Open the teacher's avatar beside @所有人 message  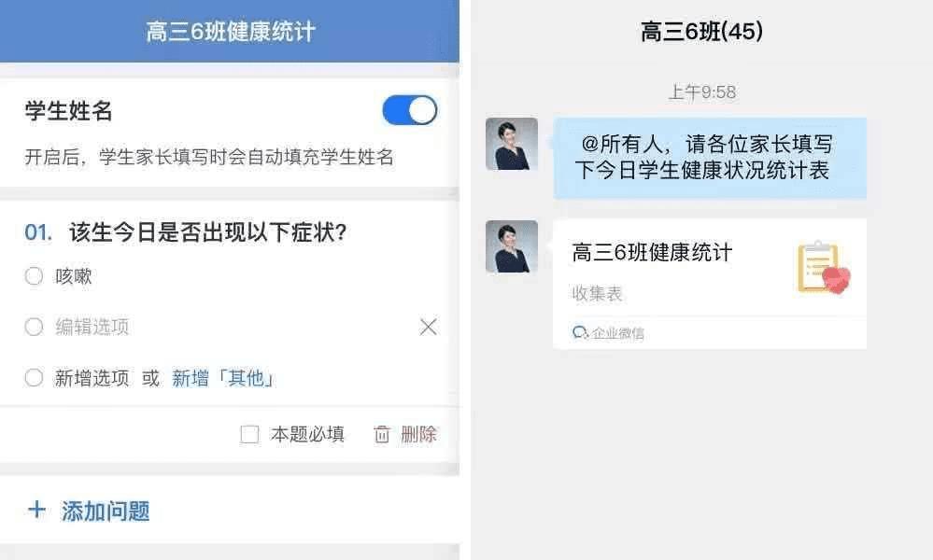[512, 144]
